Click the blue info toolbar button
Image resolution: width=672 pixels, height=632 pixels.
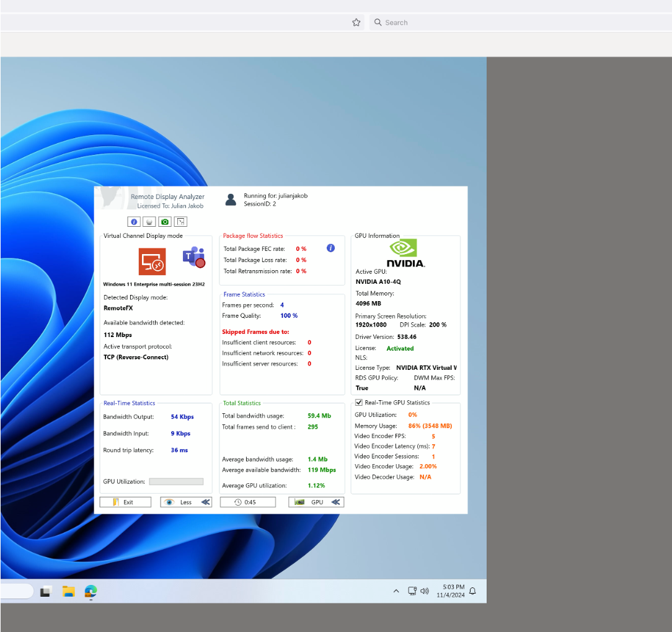(x=134, y=222)
